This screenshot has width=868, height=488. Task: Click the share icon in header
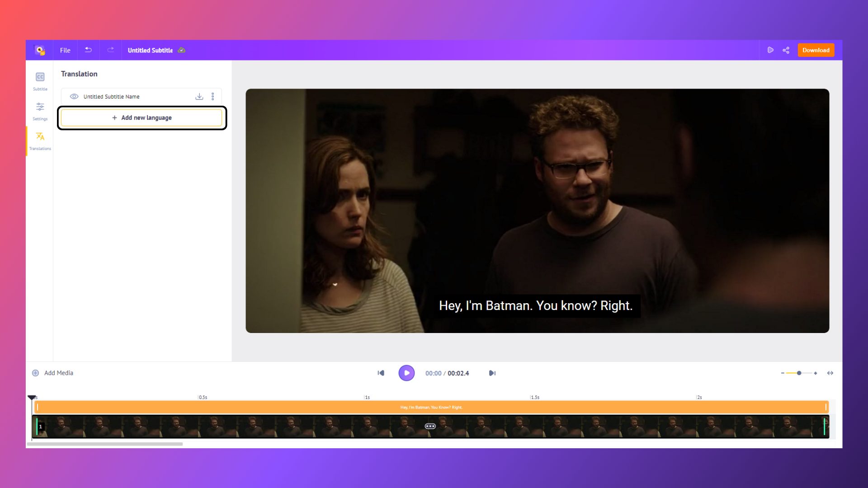(786, 50)
